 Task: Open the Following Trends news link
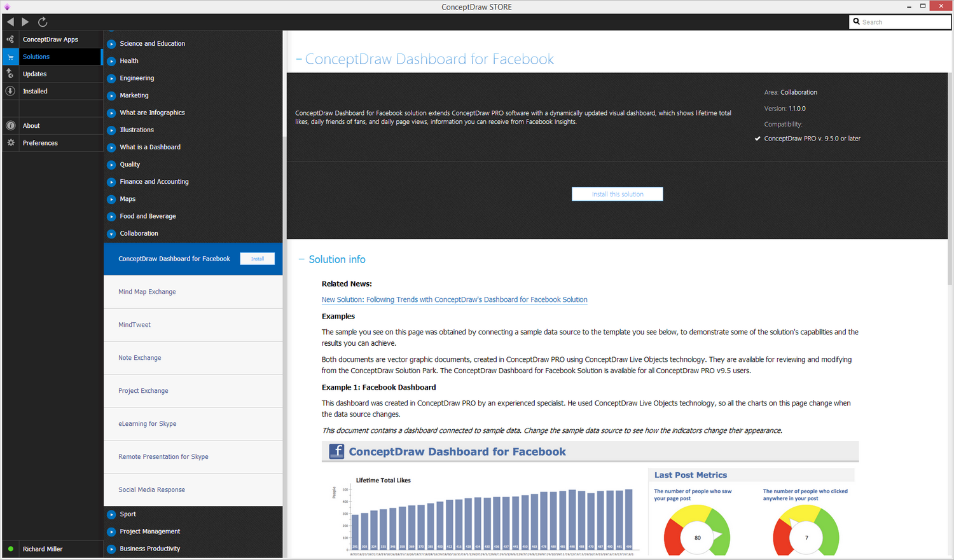pos(454,299)
